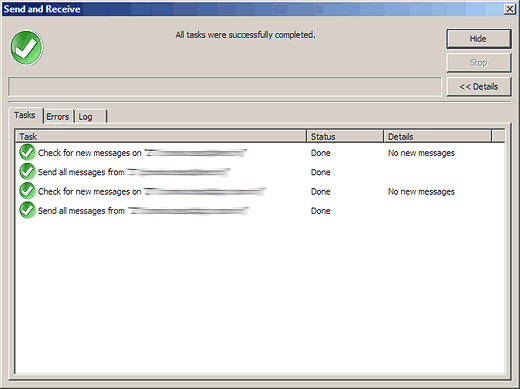Click 'Done' status in the third row
Screen dimensions: 520x389
(x=321, y=192)
